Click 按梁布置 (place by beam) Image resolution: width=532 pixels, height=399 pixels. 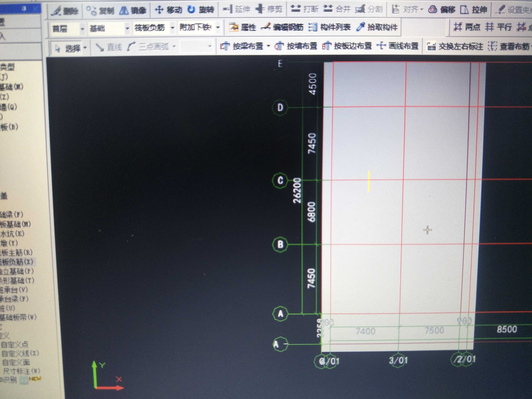pyautogui.click(x=242, y=46)
